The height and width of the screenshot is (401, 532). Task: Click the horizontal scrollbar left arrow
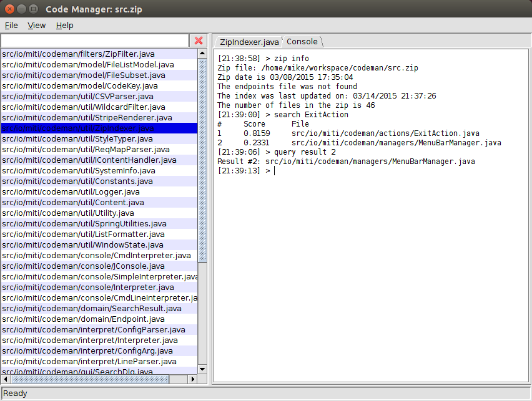(5, 379)
